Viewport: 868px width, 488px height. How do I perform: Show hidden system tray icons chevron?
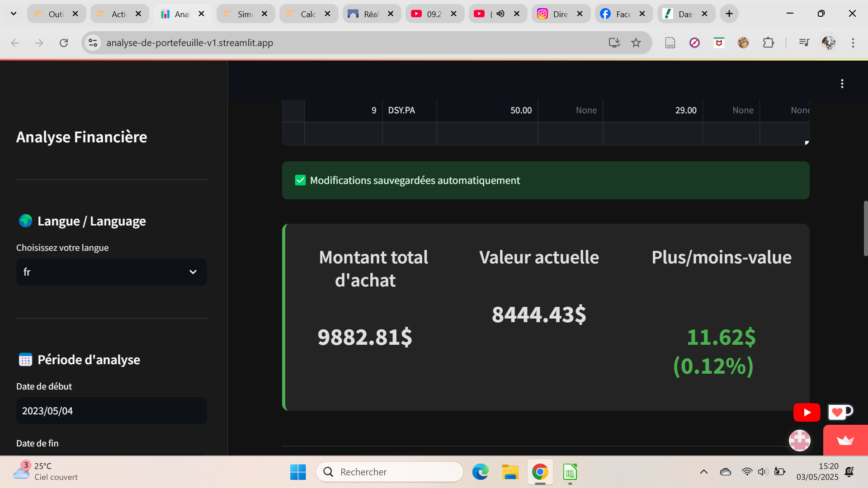pos(703,472)
